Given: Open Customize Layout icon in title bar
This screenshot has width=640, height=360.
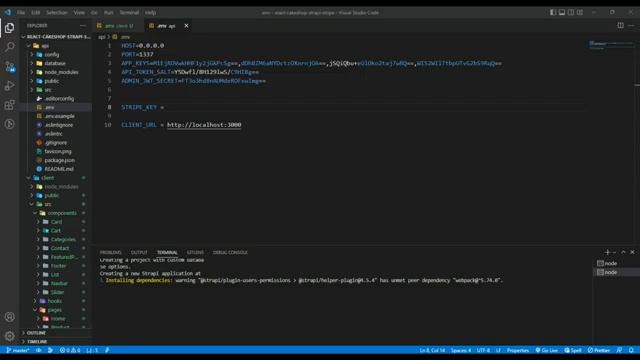Looking at the screenshot, I should pos(580,13).
